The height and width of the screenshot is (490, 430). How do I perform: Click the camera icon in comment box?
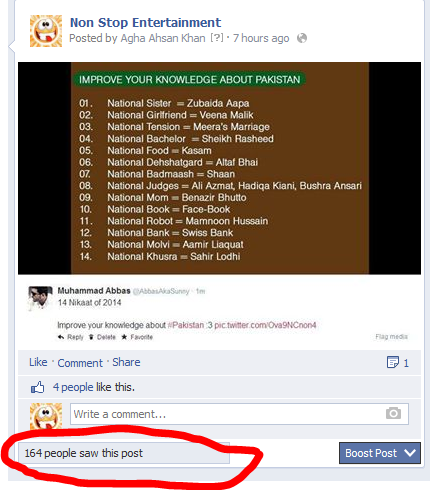click(393, 413)
